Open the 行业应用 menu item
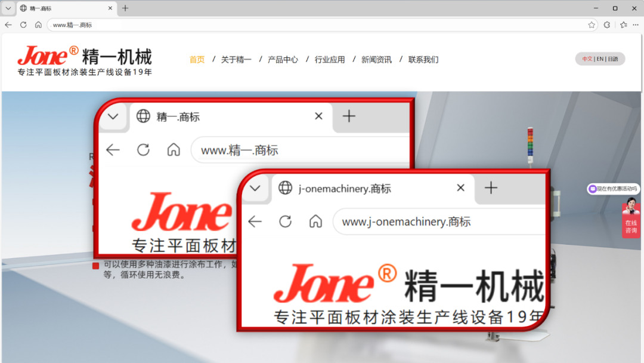Image resolution: width=644 pixels, height=363 pixels. [330, 60]
